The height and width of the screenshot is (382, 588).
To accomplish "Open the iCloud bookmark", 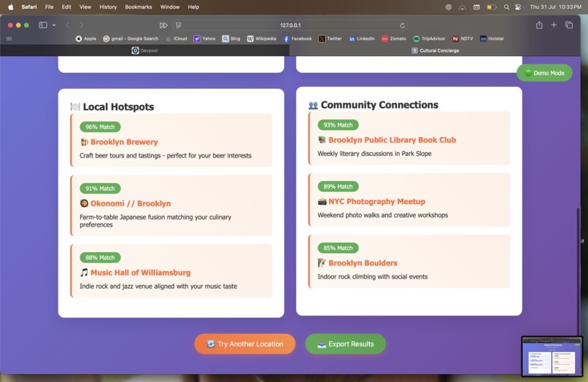I will [177, 39].
